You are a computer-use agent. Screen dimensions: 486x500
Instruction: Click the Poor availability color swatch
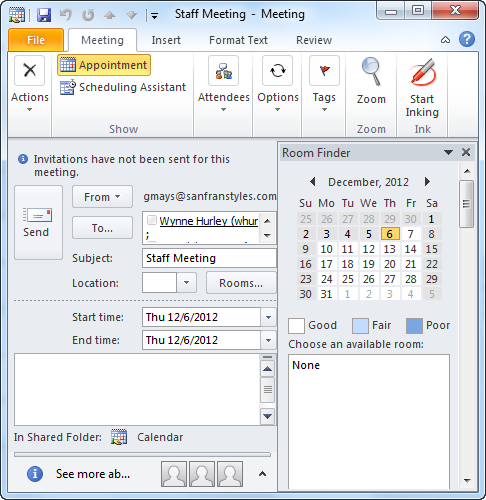coord(414,326)
